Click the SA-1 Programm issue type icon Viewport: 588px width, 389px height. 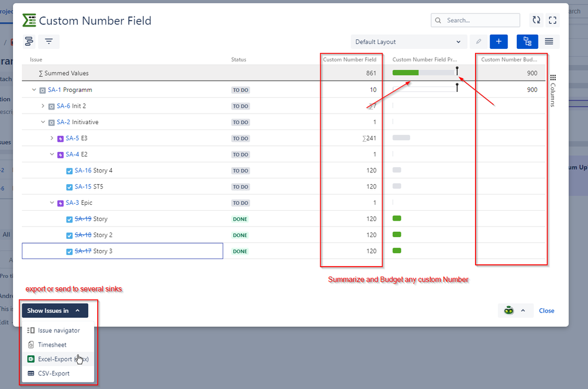coord(43,90)
